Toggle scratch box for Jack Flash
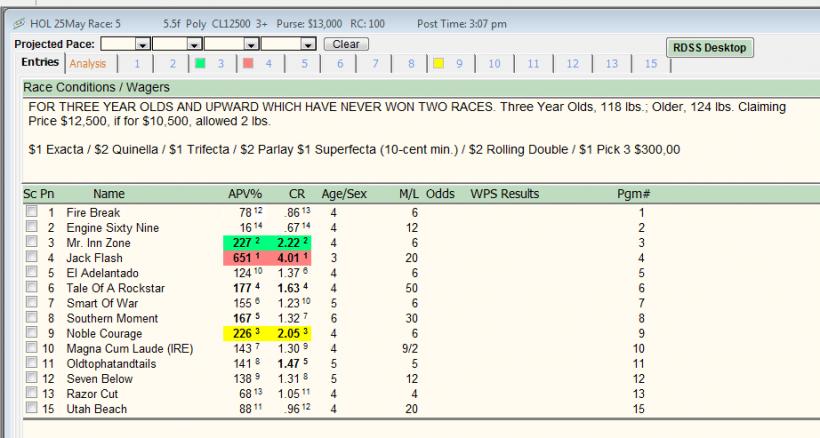The width and height of the screenshot is (820, 438). point(32,257)
